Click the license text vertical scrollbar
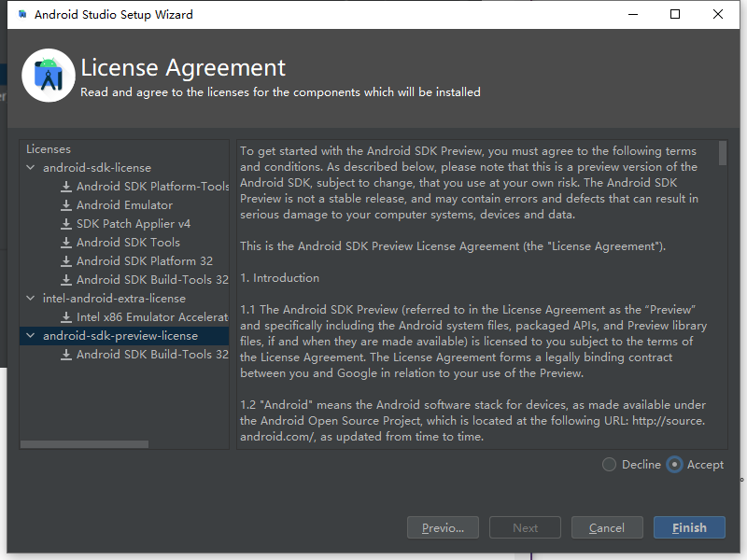The height and width of the screenshot is (560, 747). click(x=723, y=154)
